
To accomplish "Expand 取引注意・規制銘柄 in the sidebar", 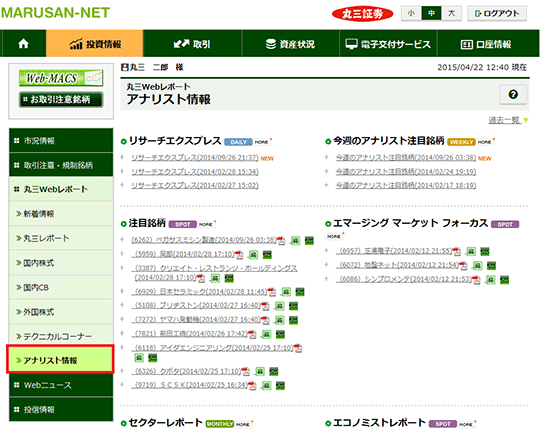I will point(61,165).
